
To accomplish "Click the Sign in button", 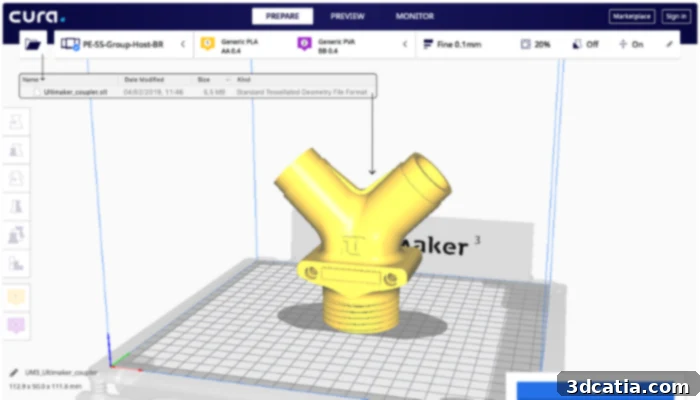I will point(676,17).
